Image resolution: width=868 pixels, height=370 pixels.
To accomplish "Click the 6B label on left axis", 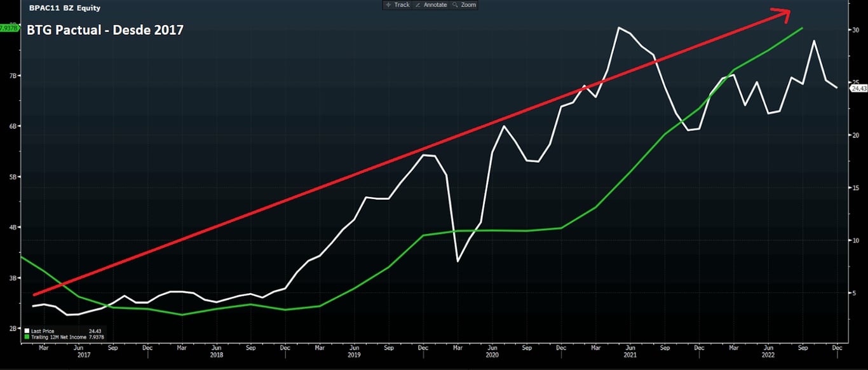I will tap(13, 126).
